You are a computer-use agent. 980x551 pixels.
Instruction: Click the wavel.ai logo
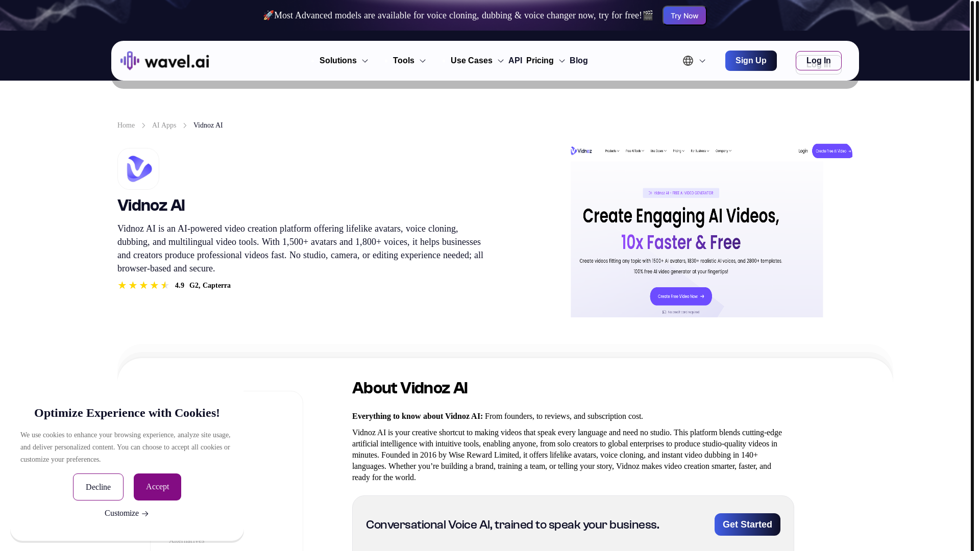pyautogui.click(x=164, y=61)
